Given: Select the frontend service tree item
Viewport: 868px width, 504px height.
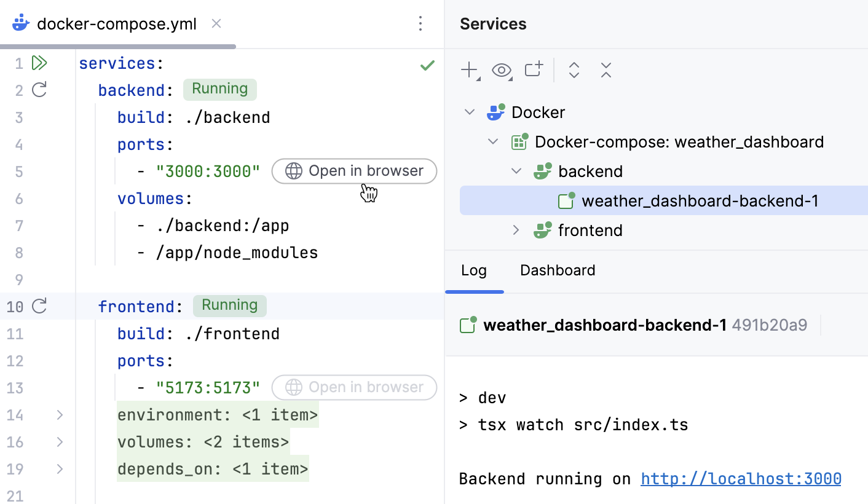Looking at the screenshot, I should [x=590, y=230].
